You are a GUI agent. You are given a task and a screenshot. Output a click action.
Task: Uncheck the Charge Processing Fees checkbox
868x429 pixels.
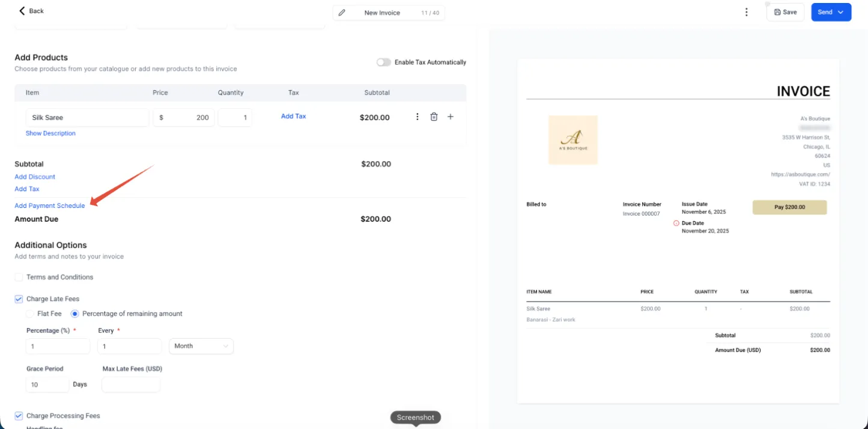19,416
